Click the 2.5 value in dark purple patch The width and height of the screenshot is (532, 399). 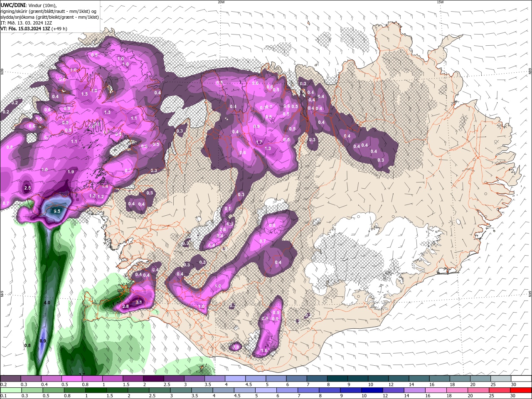[28, 188]
